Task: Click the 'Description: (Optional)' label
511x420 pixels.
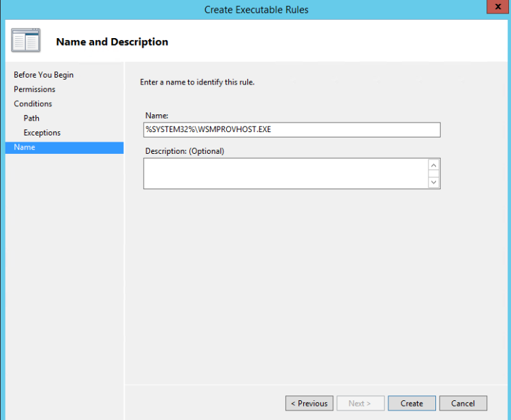Action: [x=184, y=151]
